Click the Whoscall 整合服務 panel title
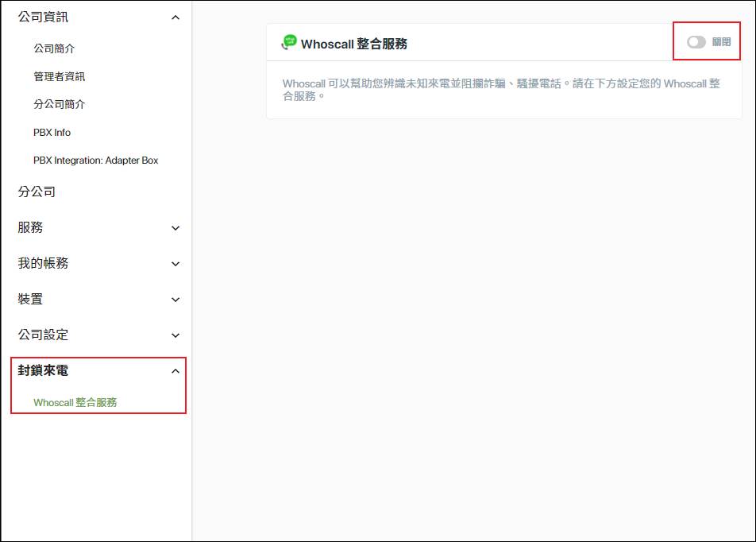 click(x=354, y=44)
